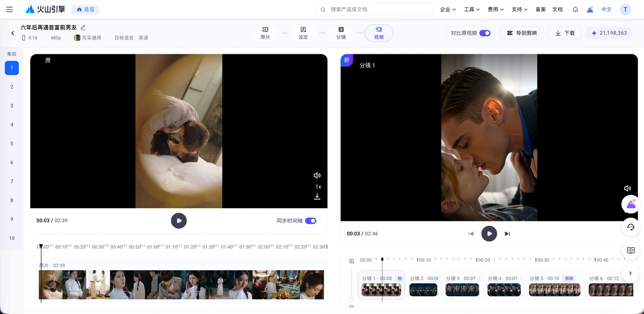644x314 pixels.
Task: Select the 分镜 2 clip
Action: point(423,285)
